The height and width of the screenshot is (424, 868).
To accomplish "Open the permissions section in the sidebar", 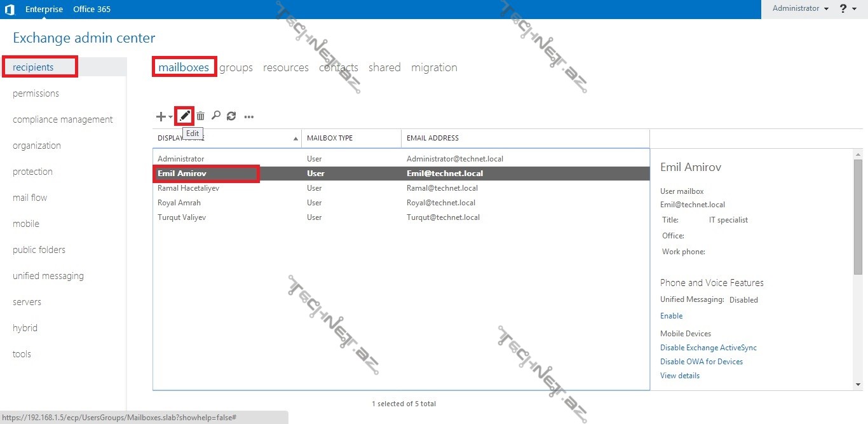I will tap(36, 93).
